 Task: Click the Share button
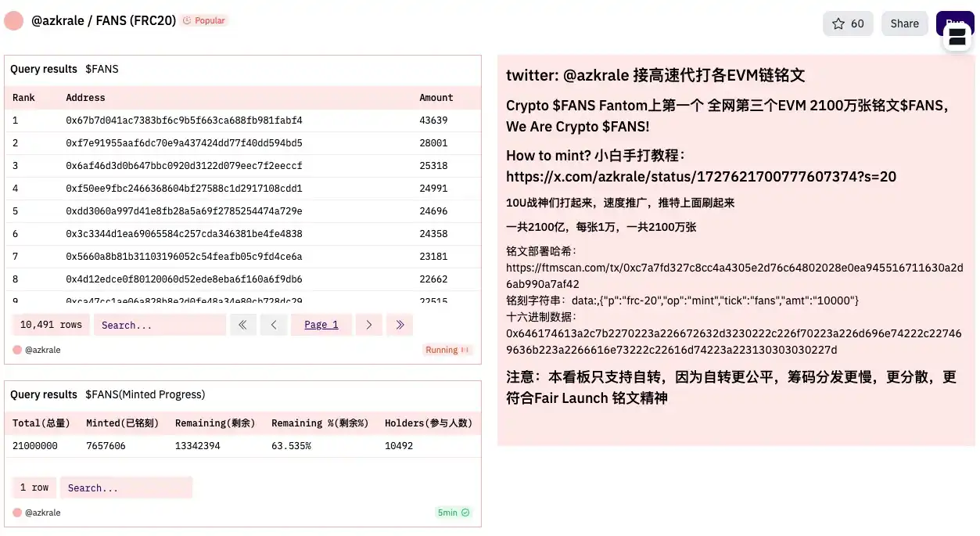(904, 23)
